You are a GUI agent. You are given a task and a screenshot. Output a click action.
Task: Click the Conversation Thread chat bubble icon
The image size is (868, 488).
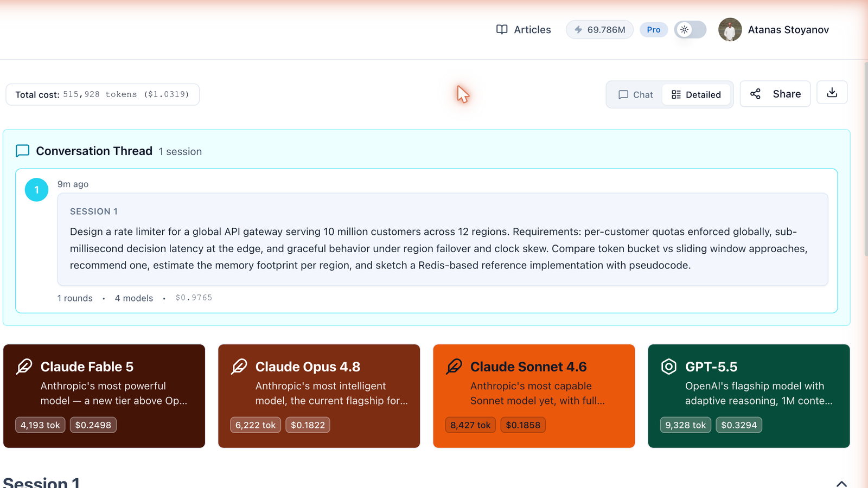pyautogui.click(x=22, y=151)
